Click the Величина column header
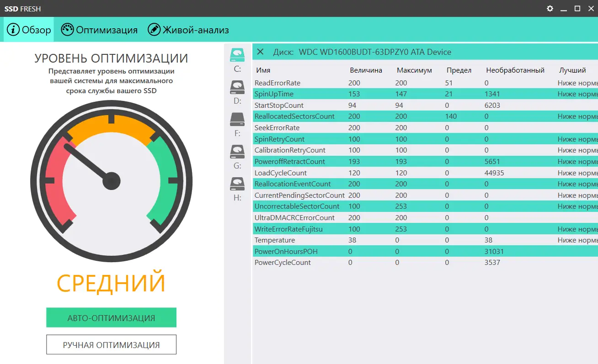The width and height of the screenshot is (598, 364). click(x=366, y=70)
